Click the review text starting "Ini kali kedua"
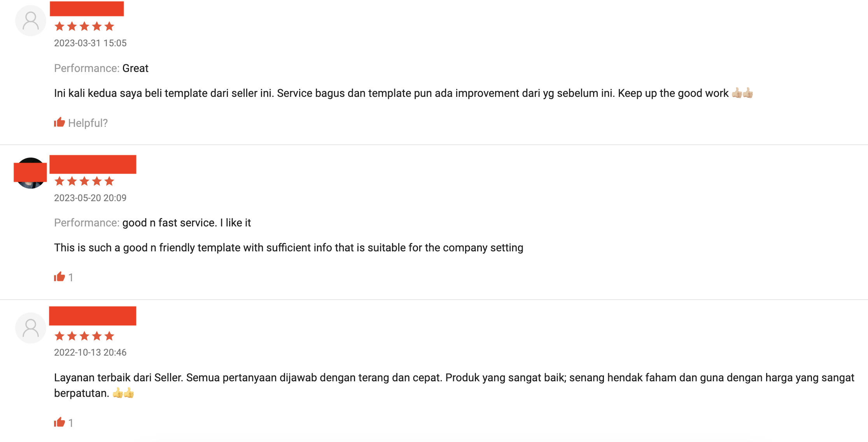The width and height of the screenshot is (868, 442). click(x=404, y=93)
